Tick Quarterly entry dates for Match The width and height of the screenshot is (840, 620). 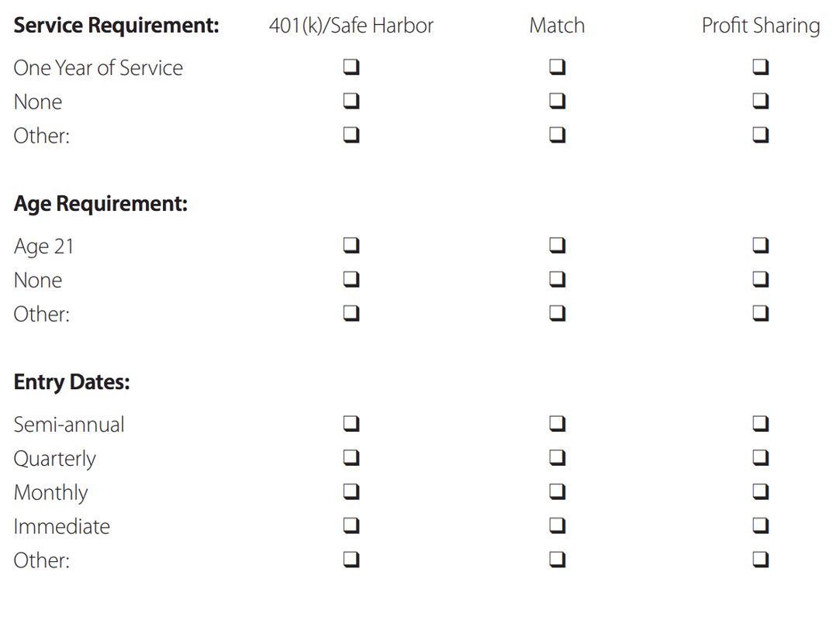pyautogui.click(x=557, y=457)
